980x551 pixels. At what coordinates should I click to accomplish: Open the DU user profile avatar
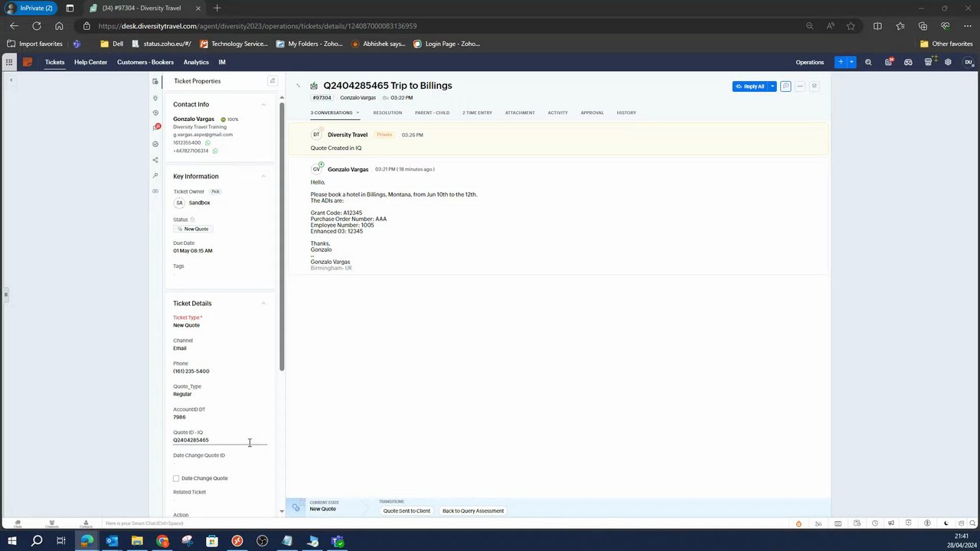point(969,62)
